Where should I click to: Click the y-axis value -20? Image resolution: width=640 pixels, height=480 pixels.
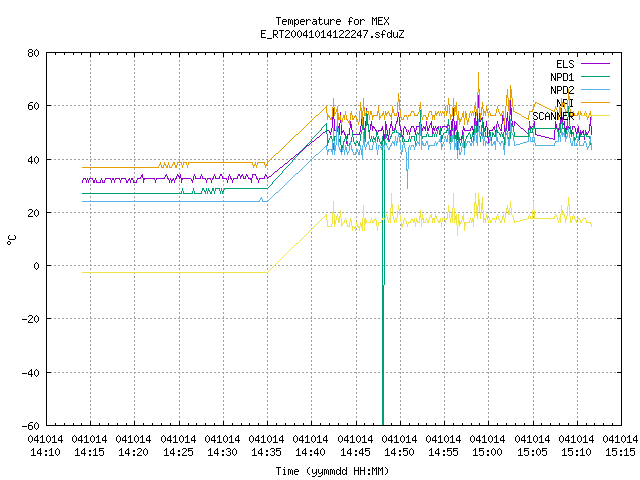[31, 319]
